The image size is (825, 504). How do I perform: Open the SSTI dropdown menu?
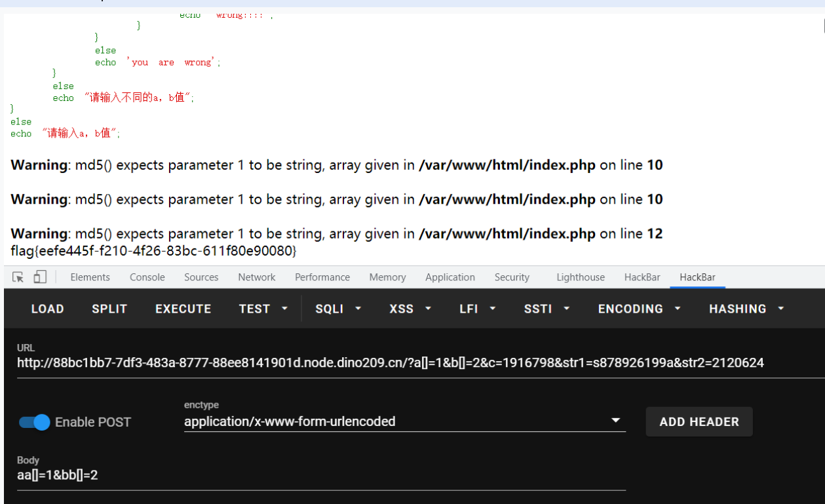pyautogui.click(x=547, y=309)
